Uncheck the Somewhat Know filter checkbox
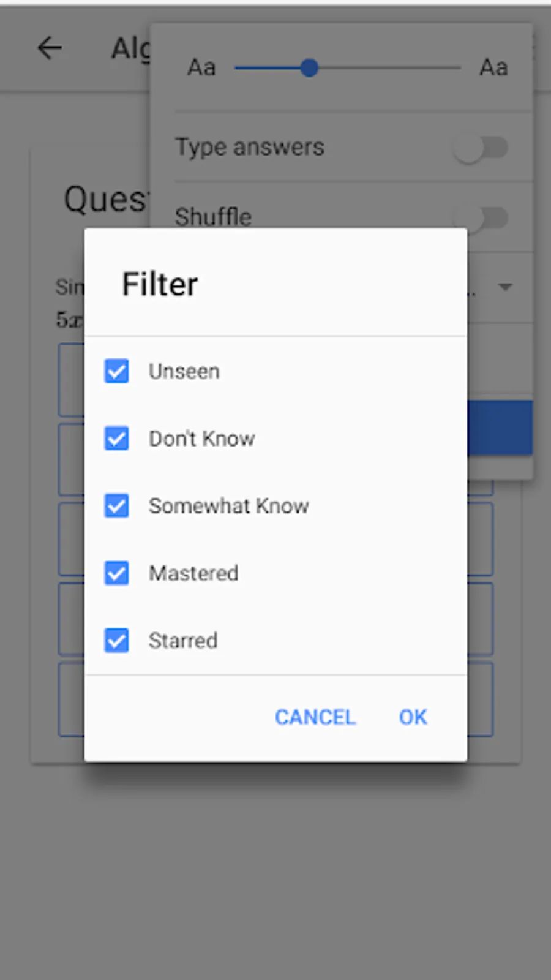 click(x=116, y=506)
